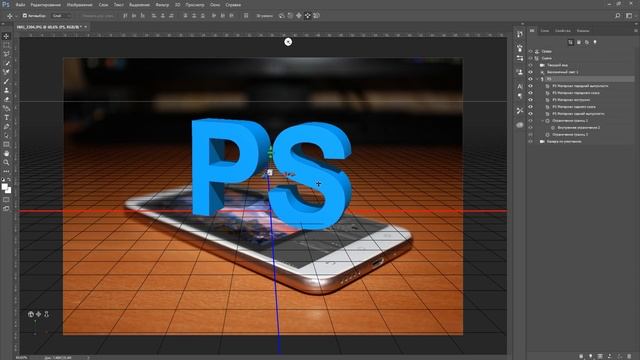The height and width of the screenshot is (360, 640).
Task: Select the Zoom tool
Action: [6, 162]
